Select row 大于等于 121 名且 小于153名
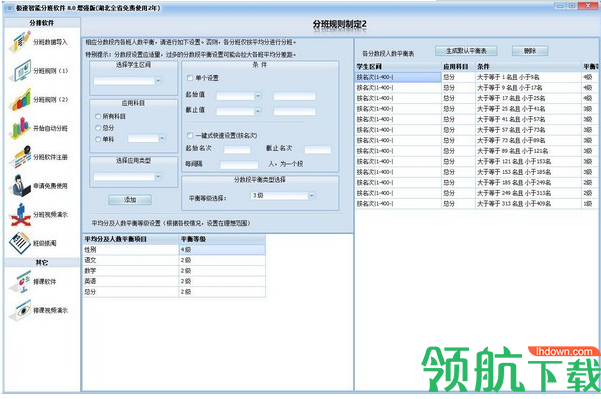Screen dimensions: 601x399 475,161
